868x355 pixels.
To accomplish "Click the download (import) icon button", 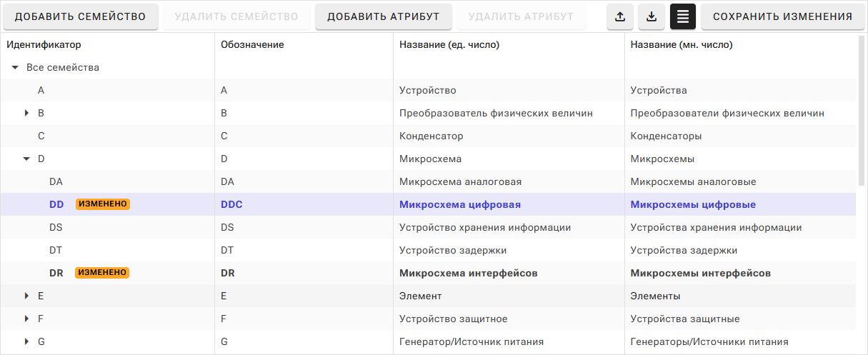I will pos(651,16).
